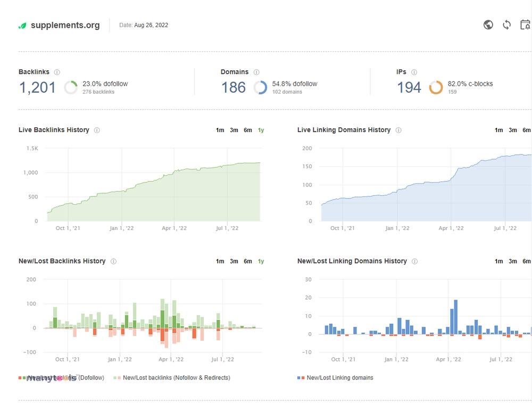
Task: Click the 82.0% c-blocks label
Action: pyautogui.click(x=470, y=84)
